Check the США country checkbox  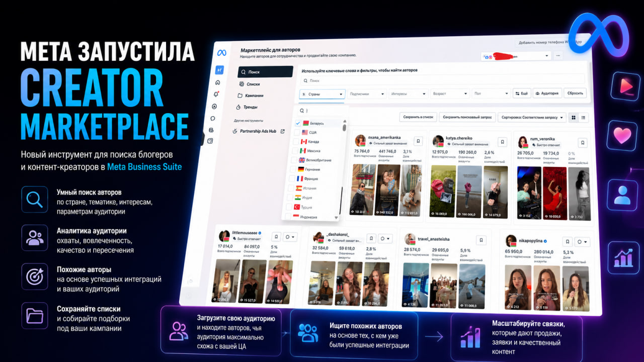(296, 132)
